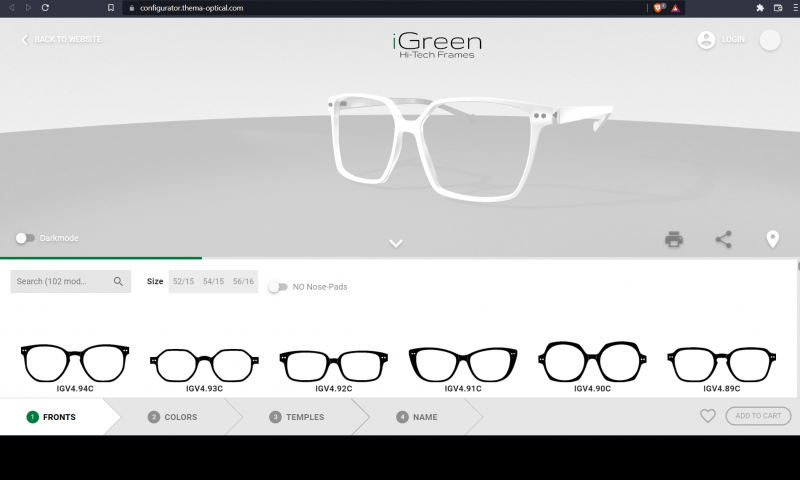Click the address bar URL
Screen dimensions: 800x480
tap(191, 8)
